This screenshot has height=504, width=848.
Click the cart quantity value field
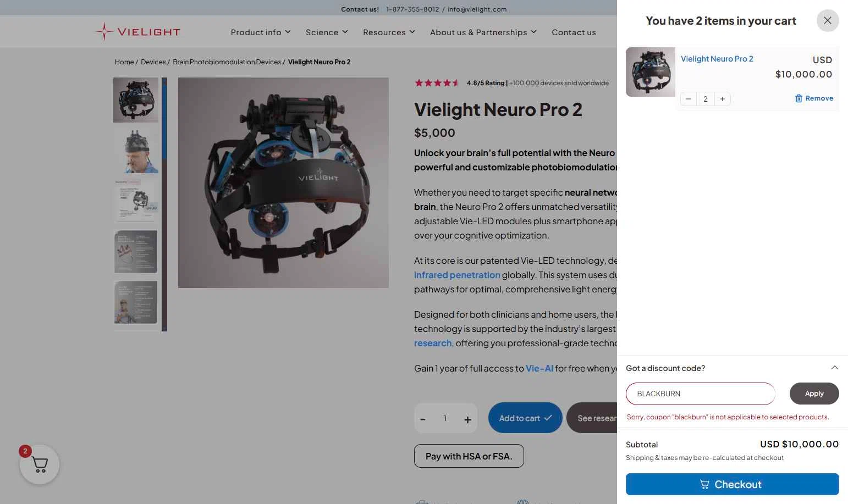point(706,99)
